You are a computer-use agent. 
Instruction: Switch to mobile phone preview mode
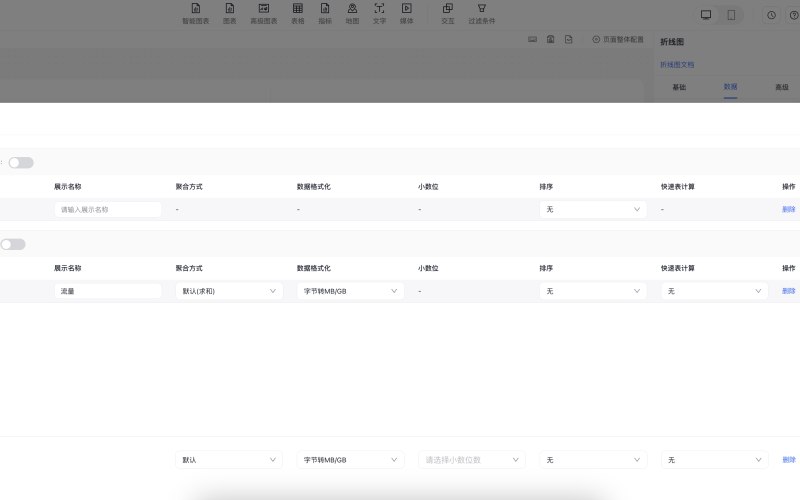click(731, 15)
